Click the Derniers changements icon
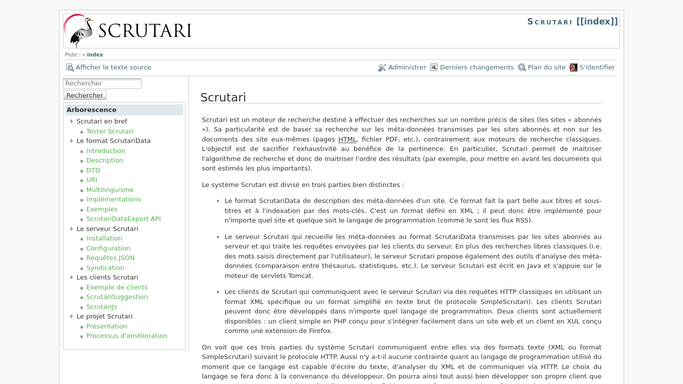This screenshot has width=683, height=384. click(x=434, y=67)
